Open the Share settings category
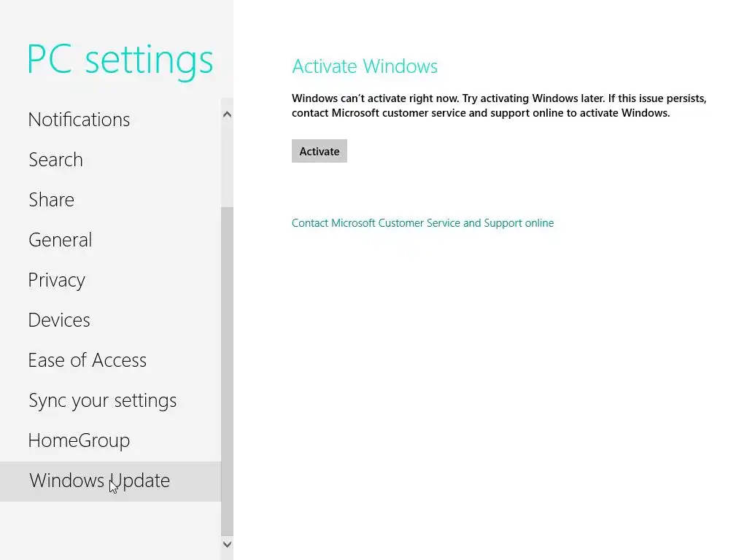This screenshot has height=560, width=747. point(111,200)
